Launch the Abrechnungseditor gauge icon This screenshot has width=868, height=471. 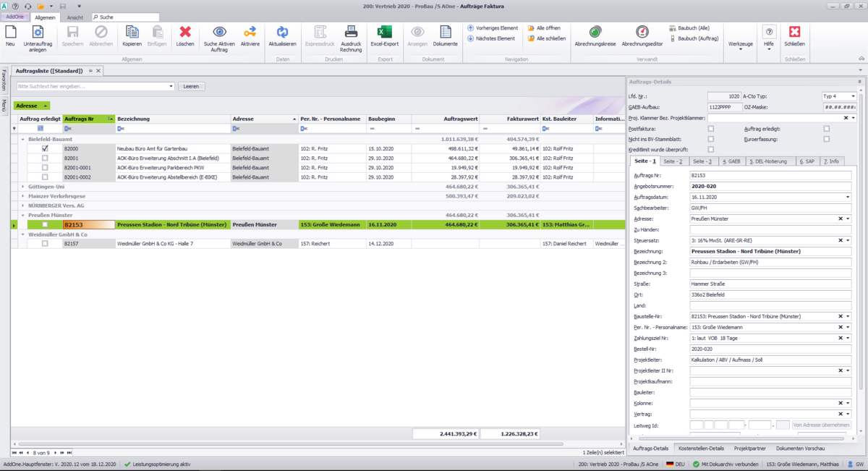(642, 32)
